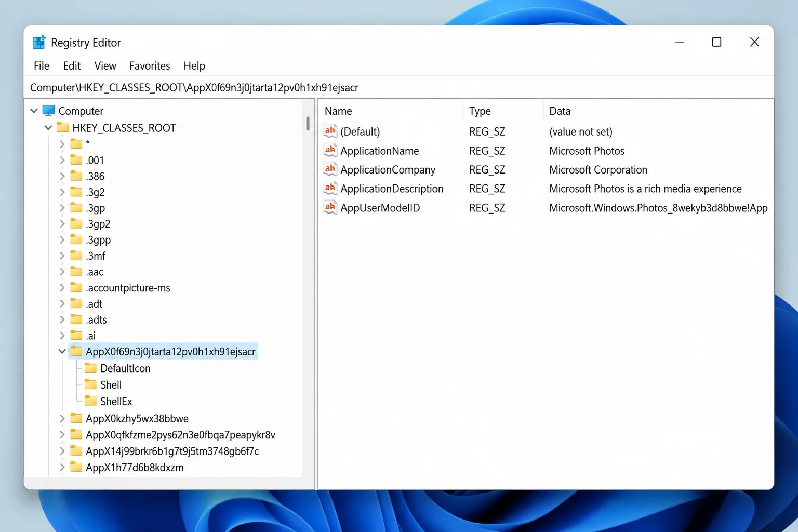
Task: Select the .aac key label
Action: click(x=95, y=272)
